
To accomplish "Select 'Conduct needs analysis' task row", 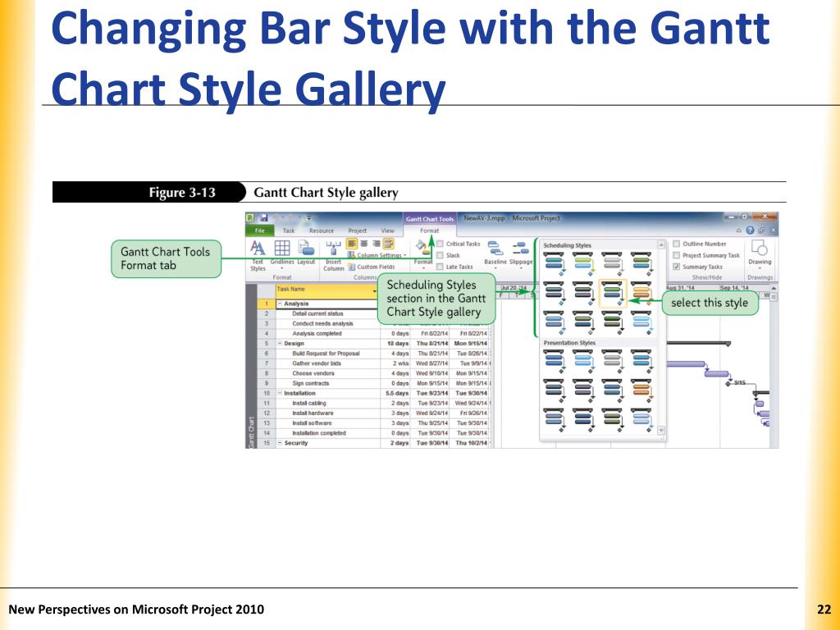I will coord(322,323).
